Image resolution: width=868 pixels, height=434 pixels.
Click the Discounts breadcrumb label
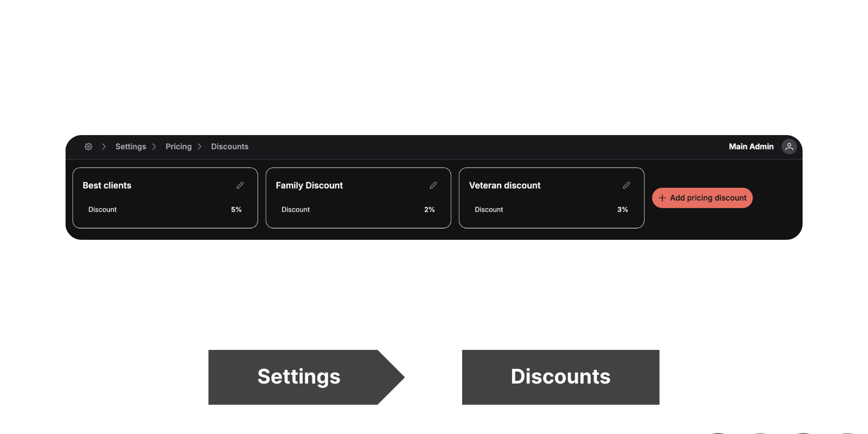tap(229, 146)
